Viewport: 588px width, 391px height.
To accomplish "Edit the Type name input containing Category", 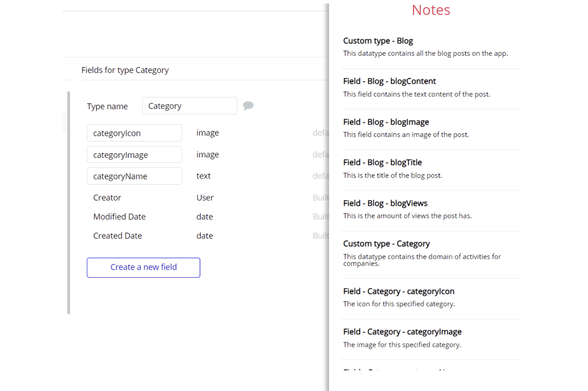I will [190, 106].
